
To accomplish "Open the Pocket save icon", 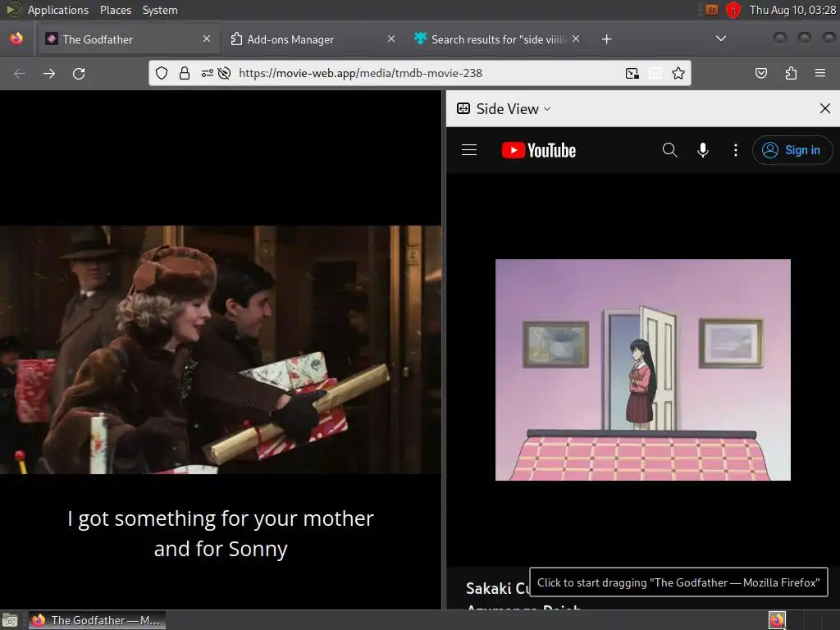I will (x=760, y=73).
